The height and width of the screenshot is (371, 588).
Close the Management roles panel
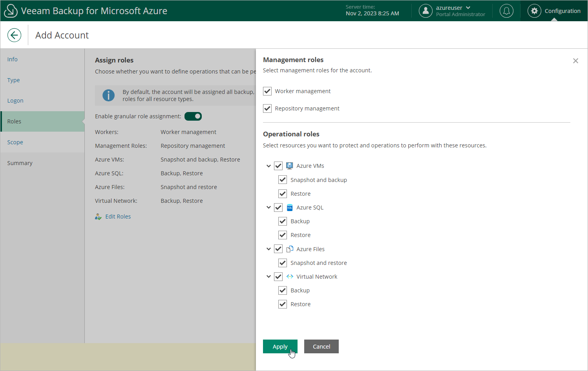click(575, 61)
